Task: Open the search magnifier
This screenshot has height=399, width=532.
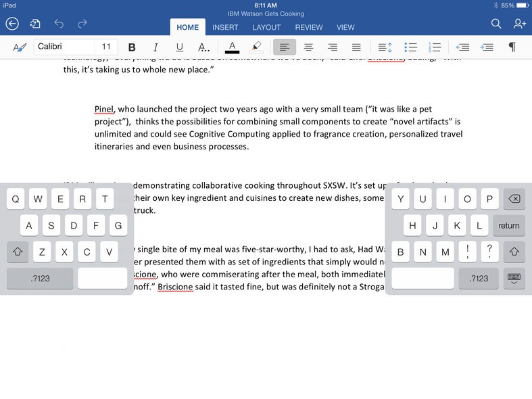Action: (496, 24)
